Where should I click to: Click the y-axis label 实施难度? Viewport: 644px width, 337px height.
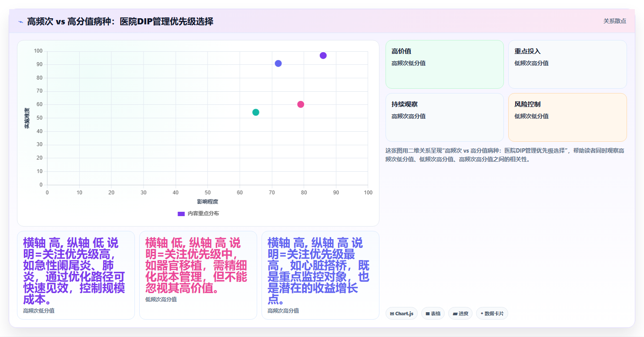pyautogui.click(x=27, y=118)
